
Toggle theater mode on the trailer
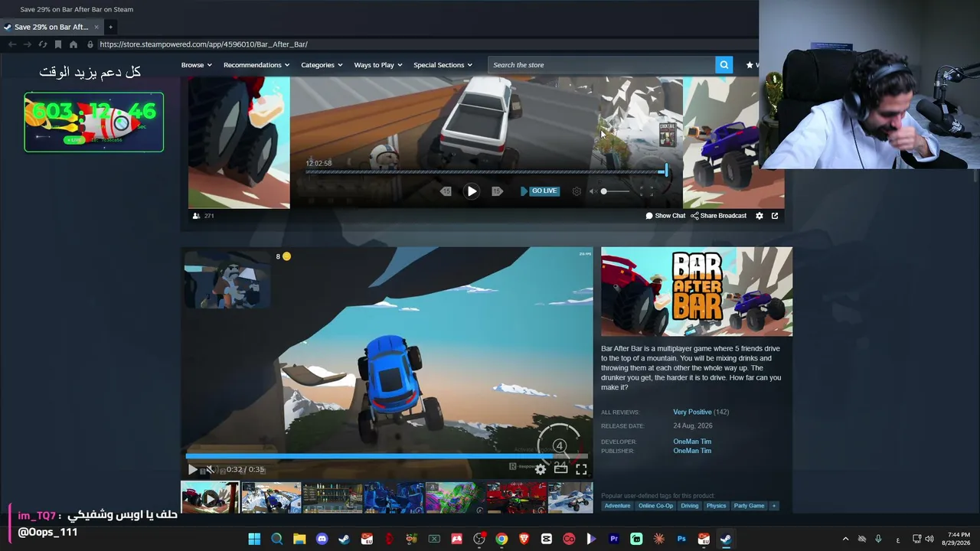561,469
